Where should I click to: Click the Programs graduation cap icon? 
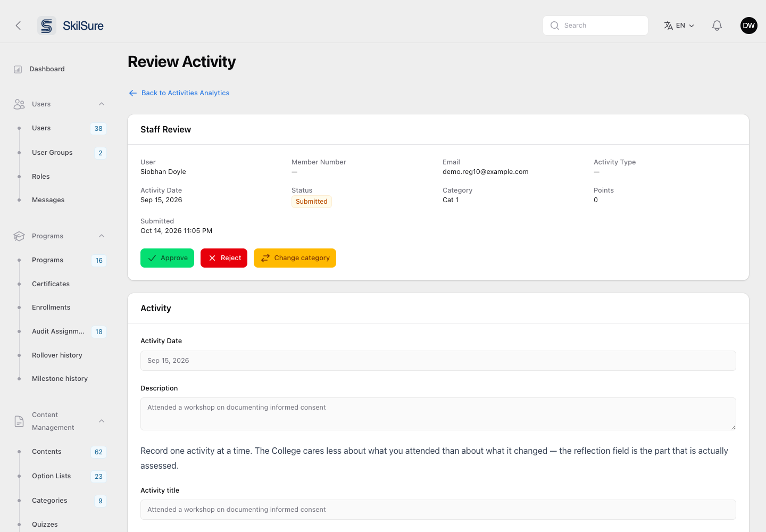pos(19,236)
